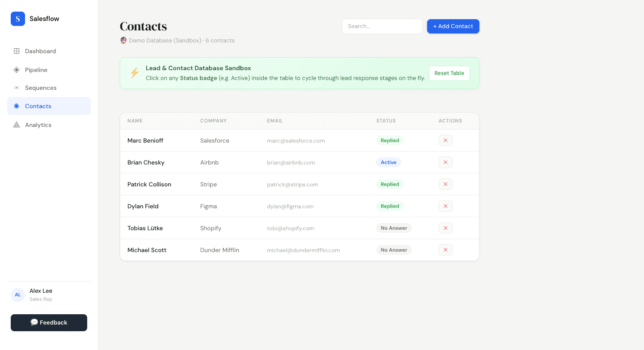
Task: Open the Dashboard page
Action: [x=49, y=51]
